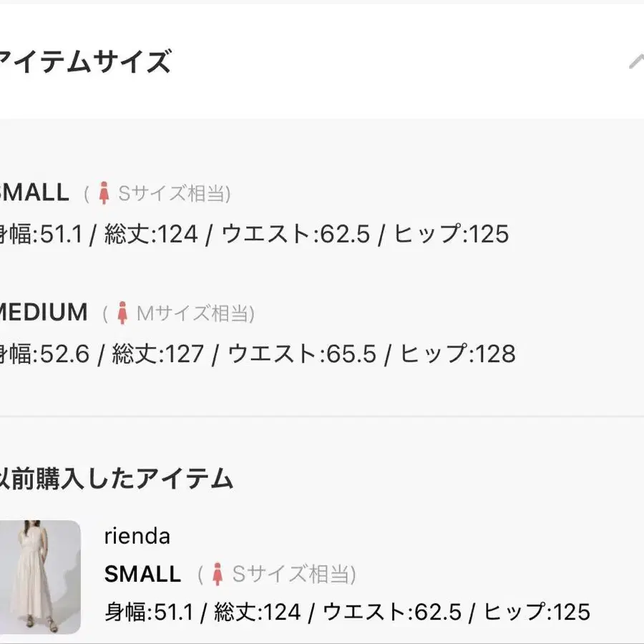Click the red figure icon beside SMALL

[x=104, y=193]
